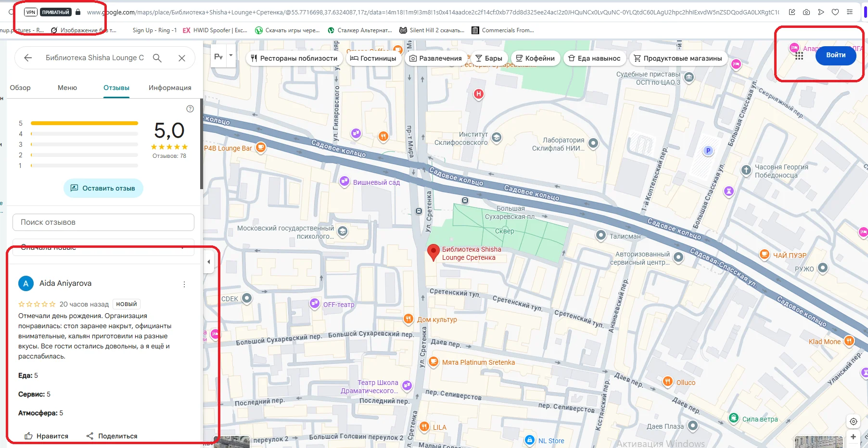Select the OFF-театр marker

point(315,303)
